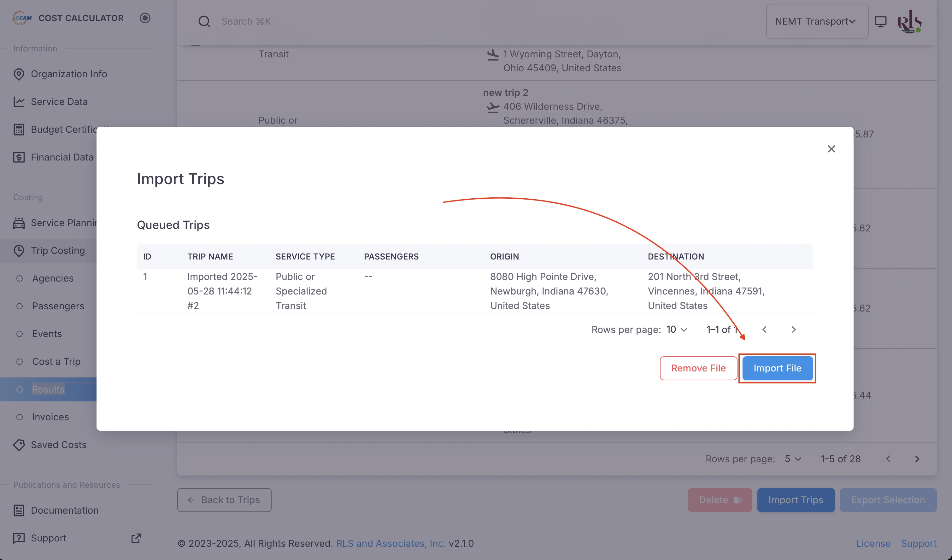Close the Import Trips dialog
The width and height of the screenshot is (952, 560).
[831, 149]
